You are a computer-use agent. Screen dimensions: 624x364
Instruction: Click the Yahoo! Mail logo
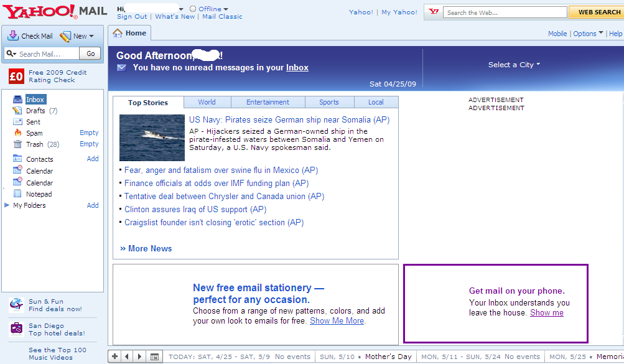(55, 11)
